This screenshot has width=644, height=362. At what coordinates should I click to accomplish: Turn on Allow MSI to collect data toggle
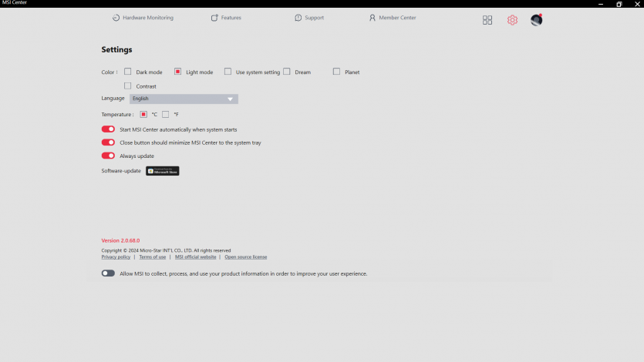tap(108, 273)
